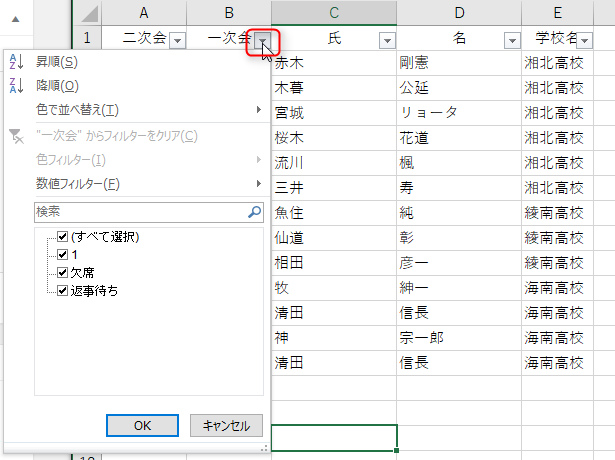615x460 pixels.
Task: Click the 氏 header cell
Action: (334, 38)
